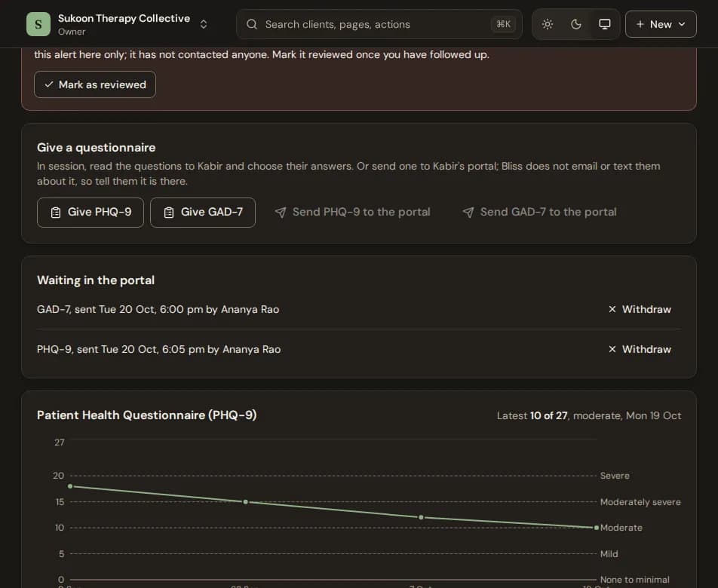718x588 pixels.
Task: Click the 'Moderately severe' threshold label
Action: (x=640, y=502)
